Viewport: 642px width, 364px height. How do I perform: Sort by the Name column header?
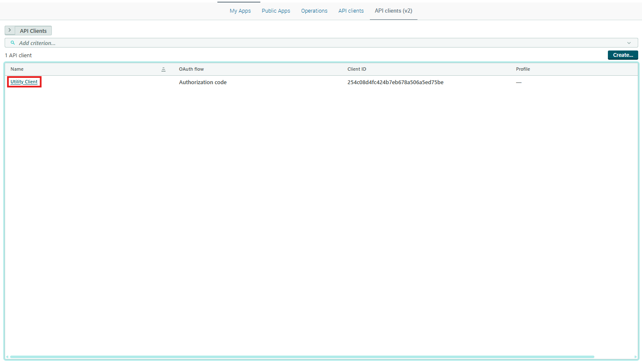pyautogui.click(x=17, y=69)
